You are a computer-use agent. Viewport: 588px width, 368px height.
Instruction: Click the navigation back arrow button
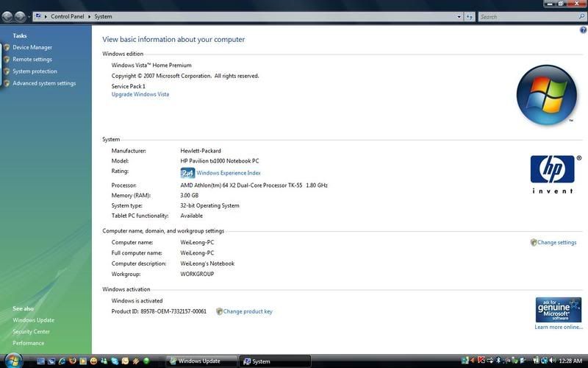(7, 15)
